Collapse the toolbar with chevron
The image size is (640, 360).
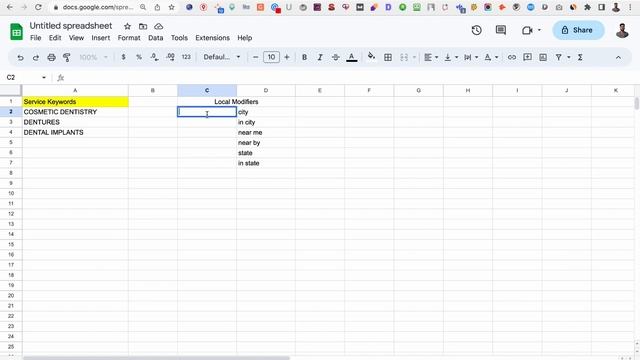[618, 58]
